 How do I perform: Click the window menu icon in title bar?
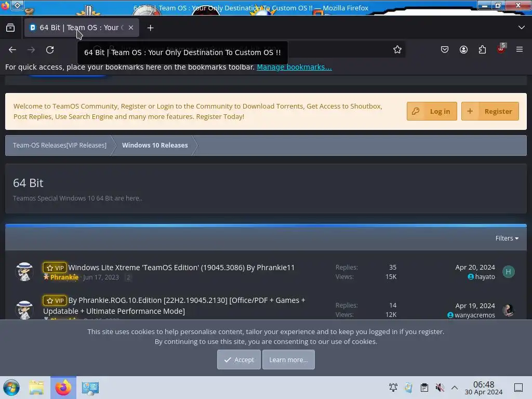(x=17, y=5)
